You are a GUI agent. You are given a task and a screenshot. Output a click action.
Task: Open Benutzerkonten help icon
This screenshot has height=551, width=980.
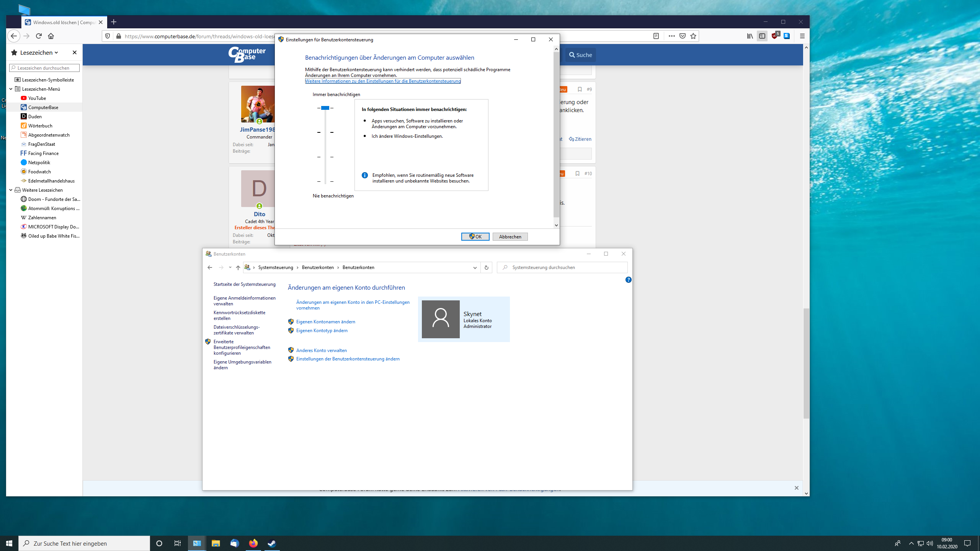628,280
